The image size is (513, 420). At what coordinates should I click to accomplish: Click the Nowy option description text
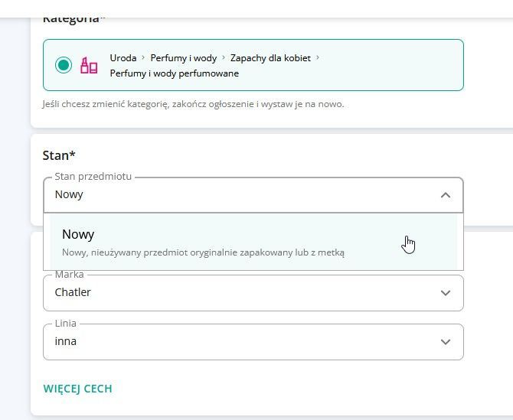tap(203, 252)
